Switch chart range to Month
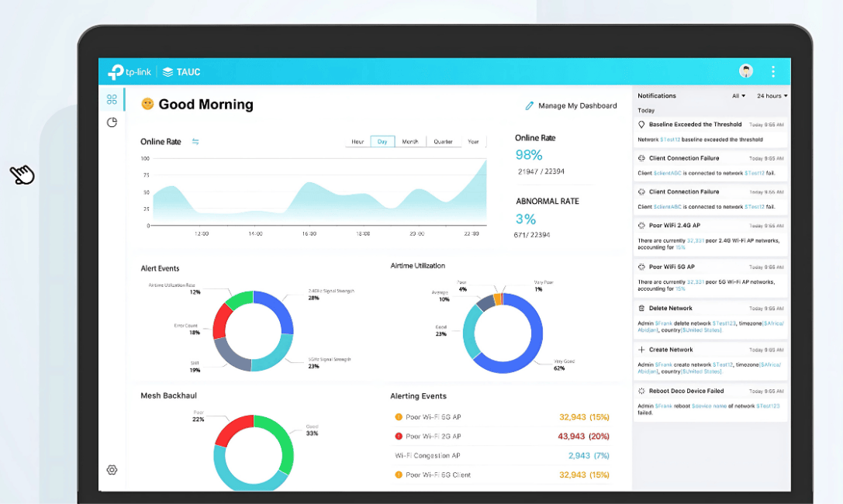Screen dimensions: 843x504 410,142
